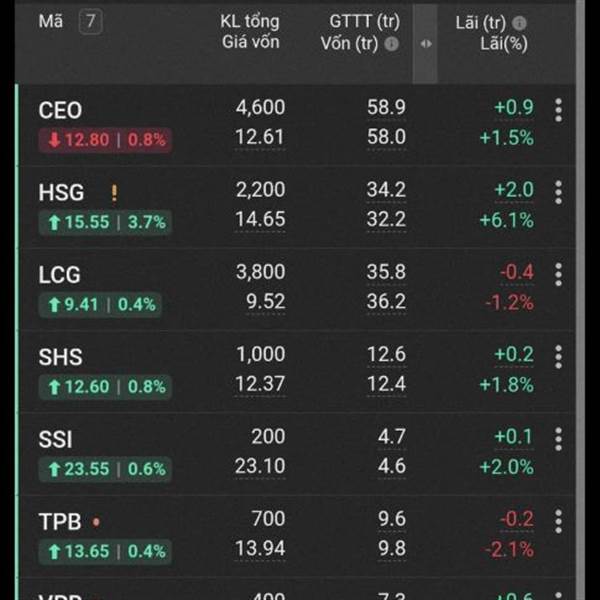
Task: Toggle the column switch arrows in header
Action: [425, 44]
